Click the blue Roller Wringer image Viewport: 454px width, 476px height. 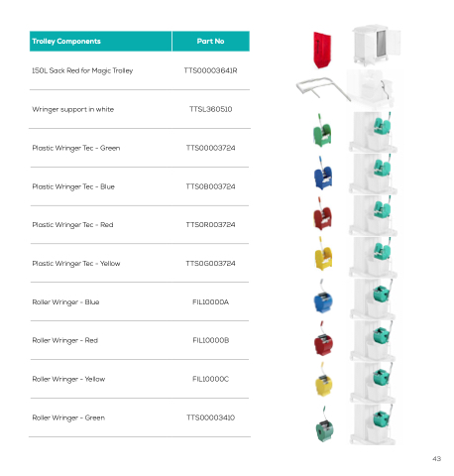click(x=323, y=297)
